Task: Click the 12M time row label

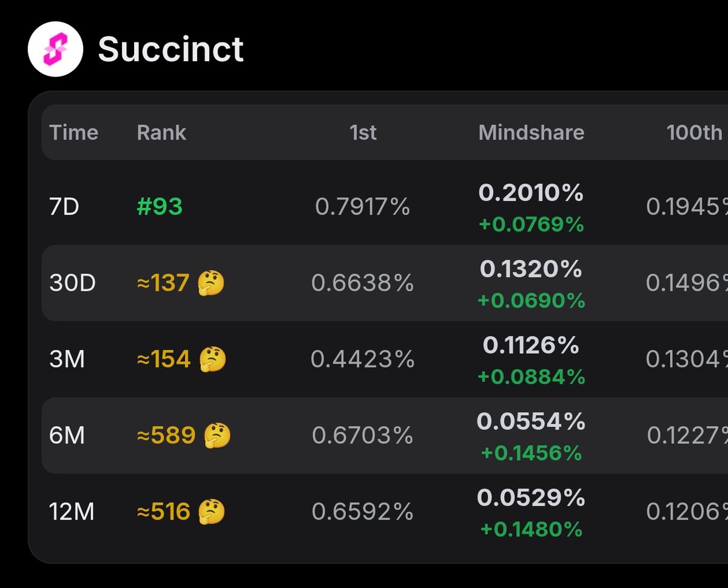Action: pos(72,512)
